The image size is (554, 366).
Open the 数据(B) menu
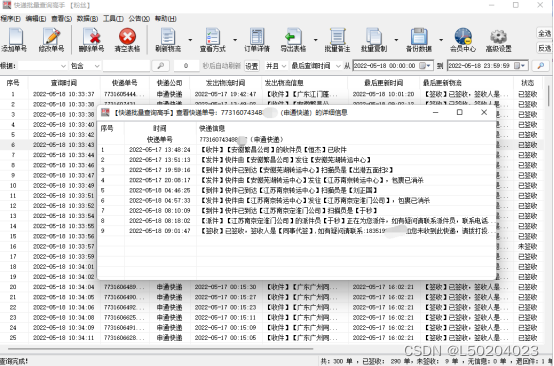[87, 19]
